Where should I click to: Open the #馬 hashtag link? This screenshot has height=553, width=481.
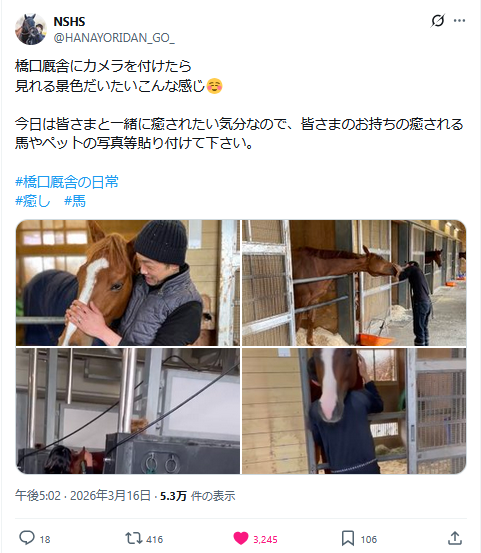(x=75, y=201)
